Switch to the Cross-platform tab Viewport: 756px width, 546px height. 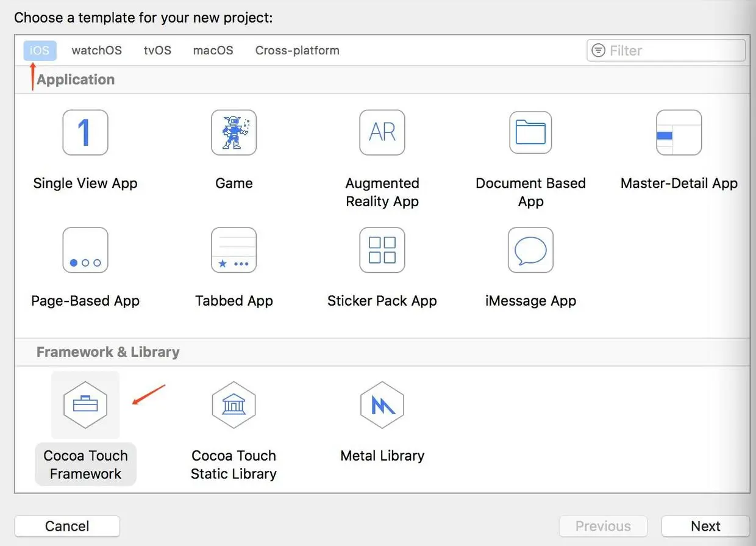pyautogui.click(x=298, y=51)
